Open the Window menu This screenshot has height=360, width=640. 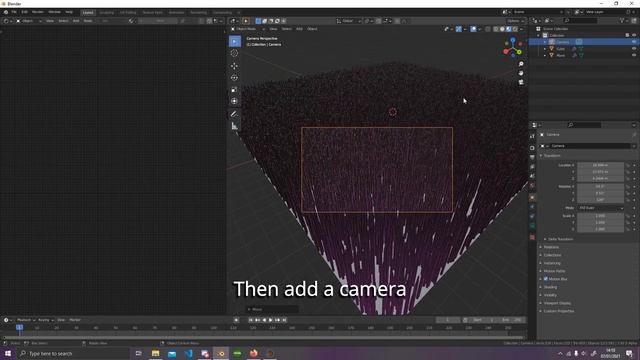pos(54,12)
